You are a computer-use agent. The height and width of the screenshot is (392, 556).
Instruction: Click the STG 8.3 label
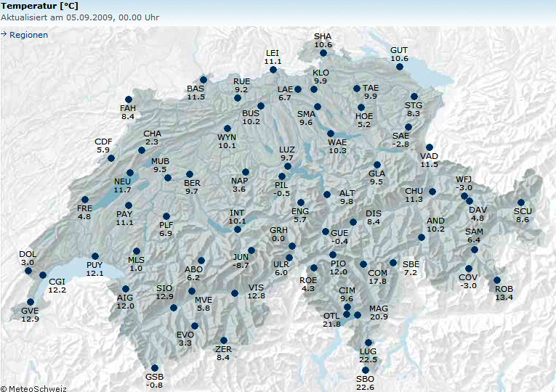pos(414,110)
